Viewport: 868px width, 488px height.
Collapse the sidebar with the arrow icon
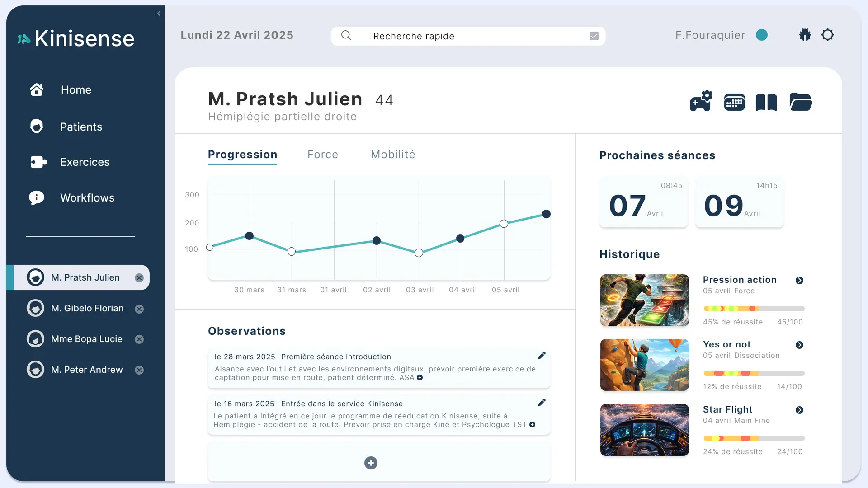click(x=158, y=14)
